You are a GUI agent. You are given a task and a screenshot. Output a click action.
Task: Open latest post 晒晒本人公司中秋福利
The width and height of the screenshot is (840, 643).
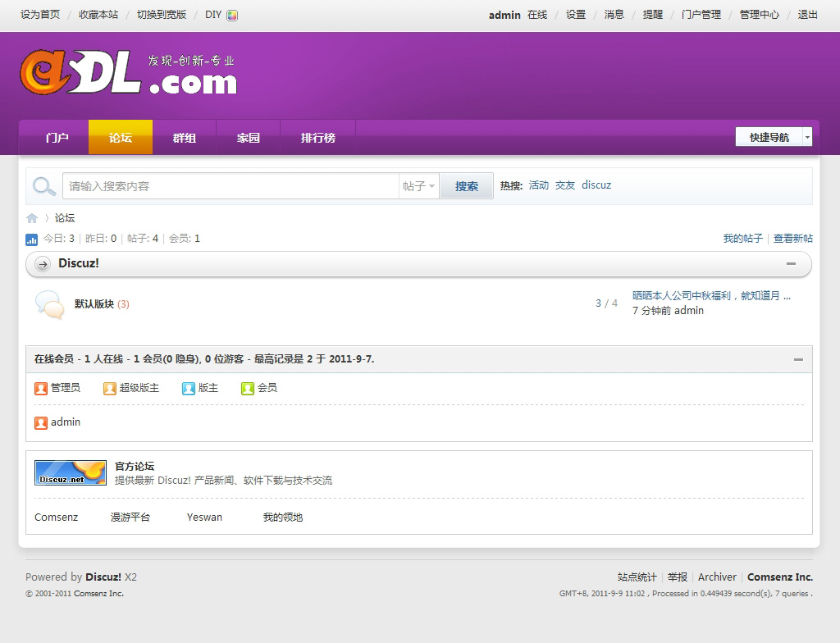[x=711, y=296]
